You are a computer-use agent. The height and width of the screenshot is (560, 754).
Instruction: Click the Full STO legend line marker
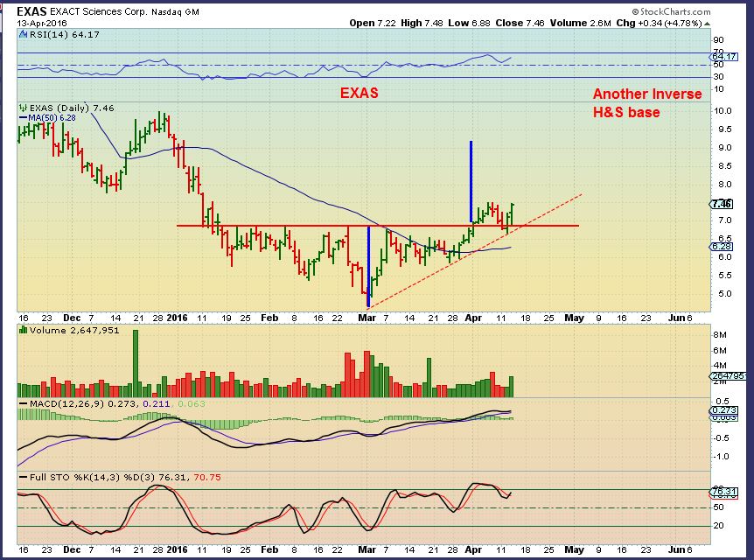(x=23, y=477)
